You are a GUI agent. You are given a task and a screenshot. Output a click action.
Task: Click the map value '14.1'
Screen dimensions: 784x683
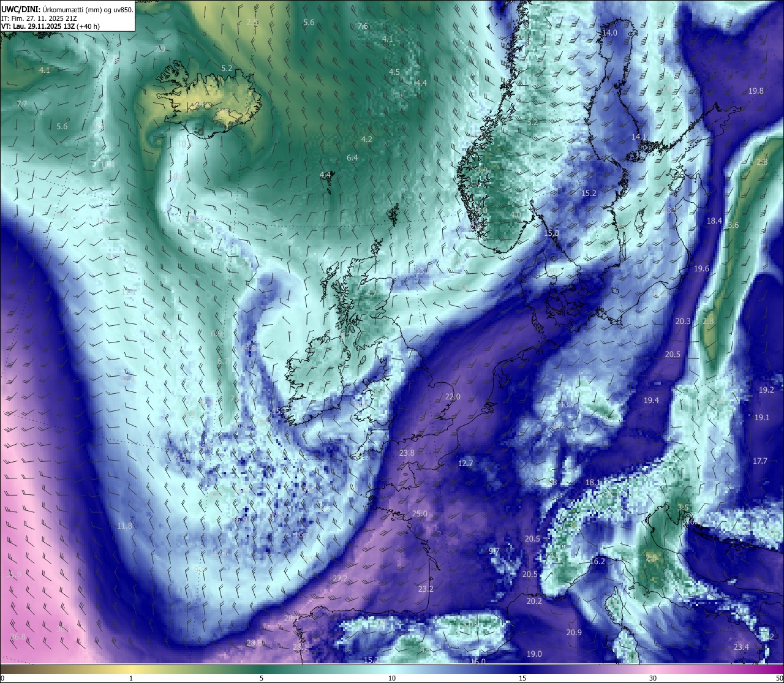coord(639,137)
